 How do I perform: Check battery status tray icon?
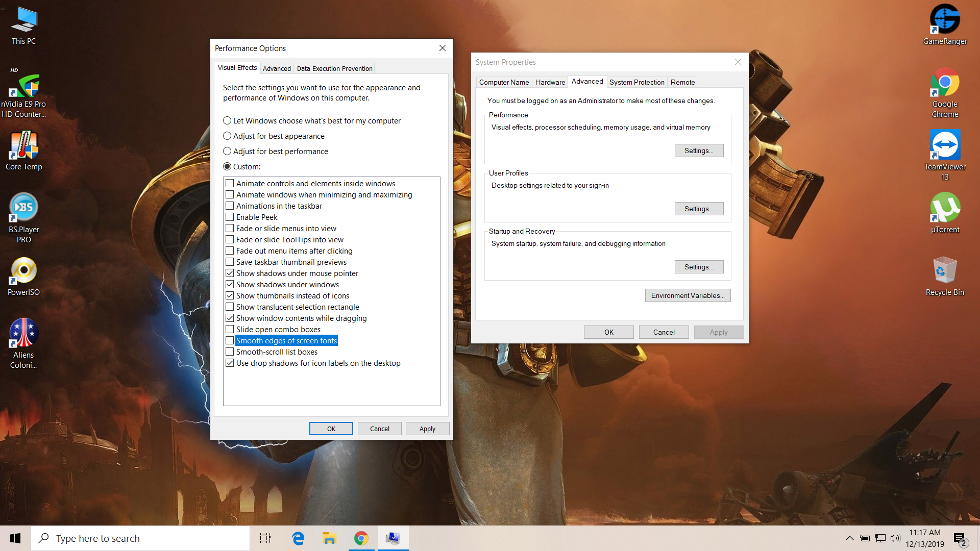click(865, 538)
